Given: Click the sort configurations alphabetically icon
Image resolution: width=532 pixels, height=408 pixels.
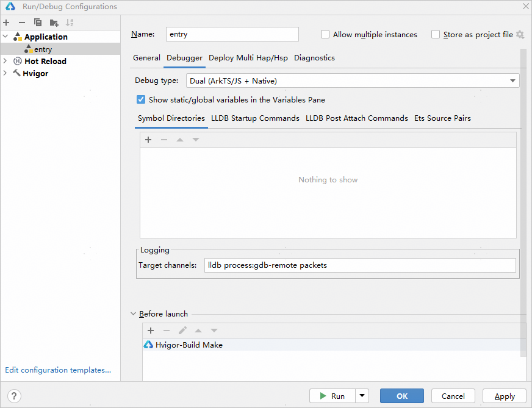Looking at the screenshot, I should 70,23.
